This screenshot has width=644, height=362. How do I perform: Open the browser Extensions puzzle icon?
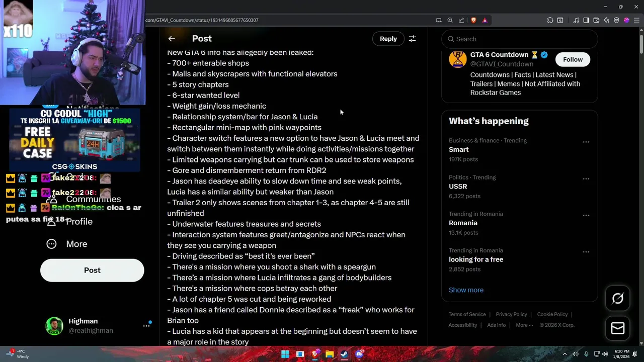[550, 20]
